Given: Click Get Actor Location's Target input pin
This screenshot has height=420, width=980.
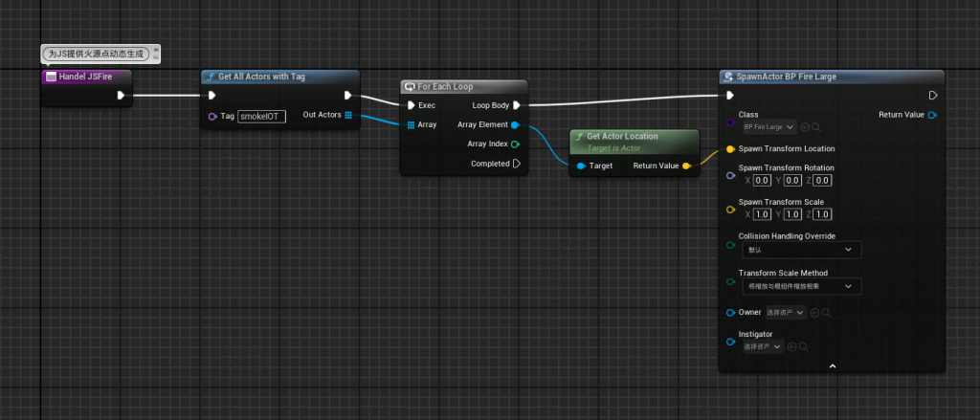Looking at the screenshot, I should pyautogui.click(x=581, y=166).
